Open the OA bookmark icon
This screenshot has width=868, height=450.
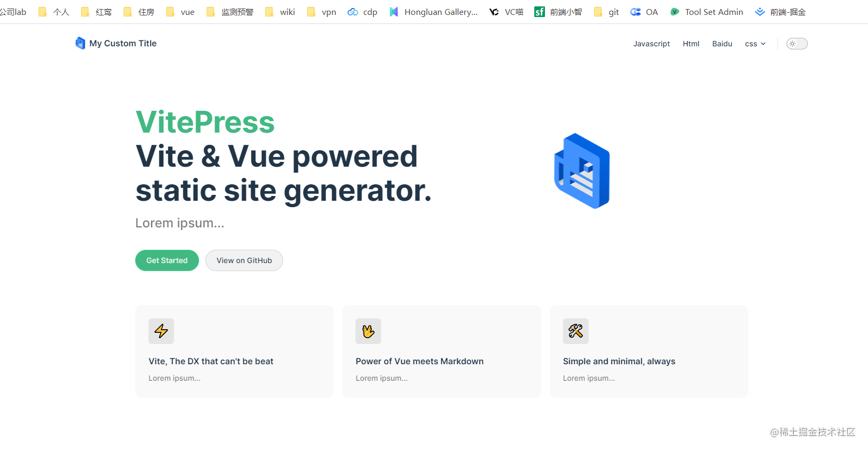635,12
